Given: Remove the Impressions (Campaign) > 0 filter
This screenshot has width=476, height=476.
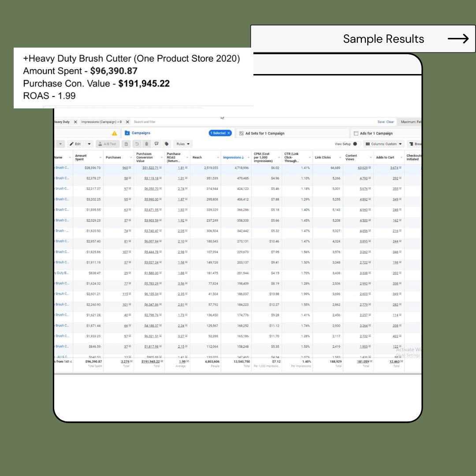Looking at the screenshot, I should [x=127, y=122].
